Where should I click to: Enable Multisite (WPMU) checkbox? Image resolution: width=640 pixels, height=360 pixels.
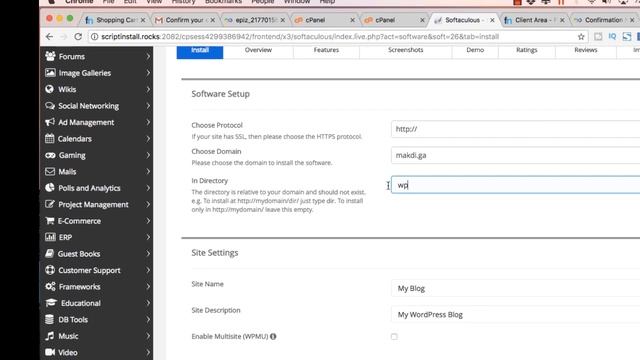(394, 336)
